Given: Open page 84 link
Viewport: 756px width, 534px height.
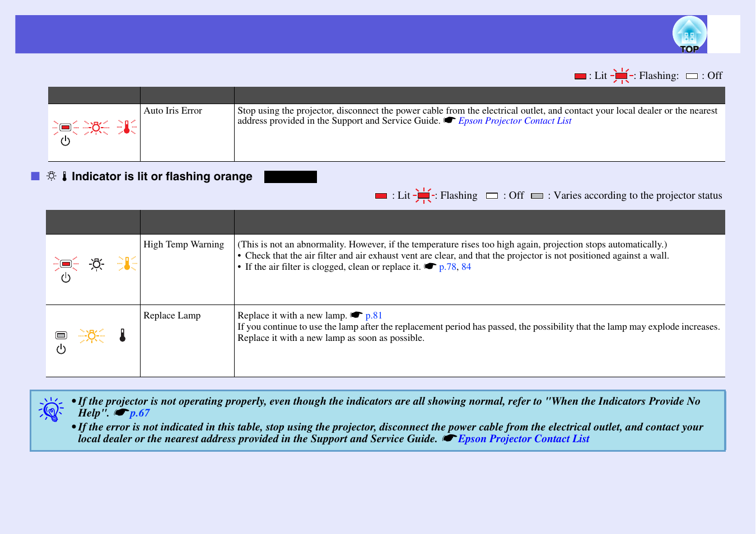Looking at the screenshot, I should [466, 267].
